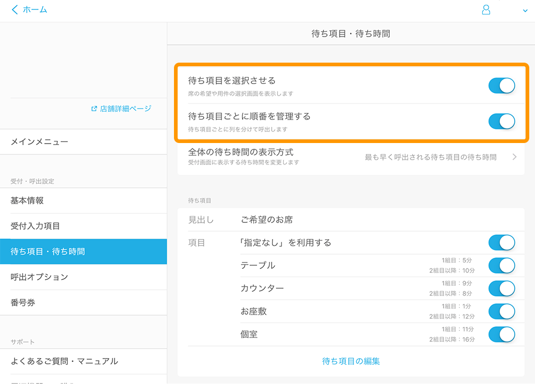Select 番号券 in sidebar
The image size is (535, 392).
[84, 303]
